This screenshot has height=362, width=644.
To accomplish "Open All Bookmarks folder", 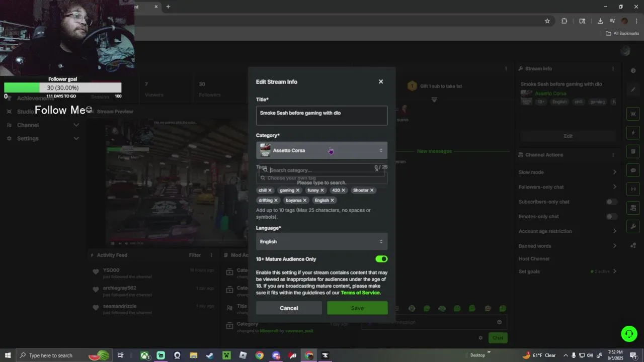I will point(622,33).
